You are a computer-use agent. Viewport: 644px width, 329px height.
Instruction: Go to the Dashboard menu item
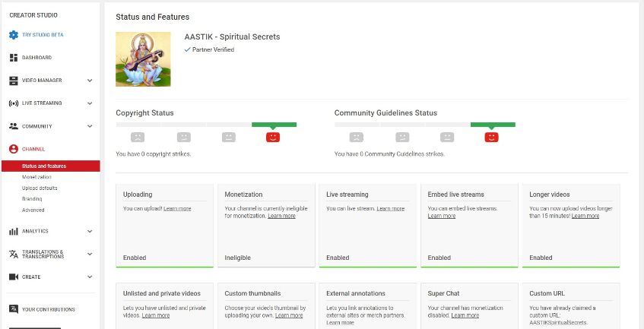point(37,58)
